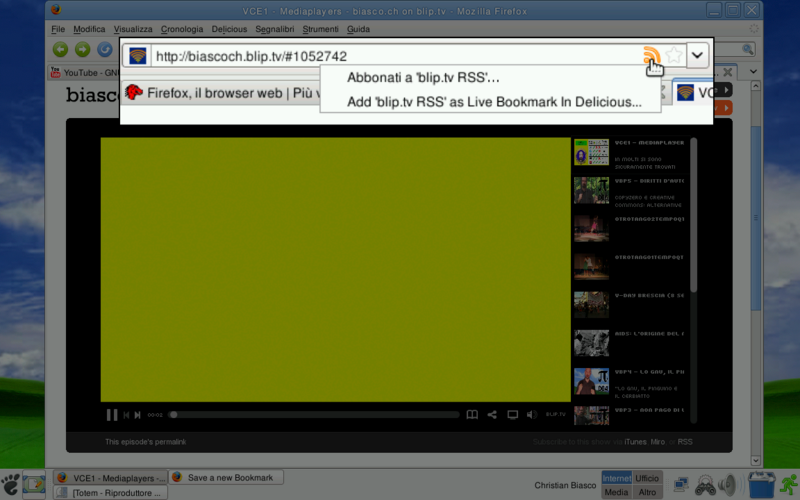This screenshot has width=800, height=500.
Task: Select AIDS l'origine episode thumbnail
Action: (x=591, y=343)
